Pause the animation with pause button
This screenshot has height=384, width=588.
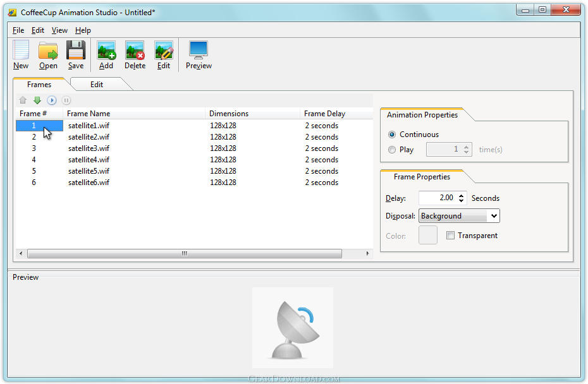click(x=66, y=100)
